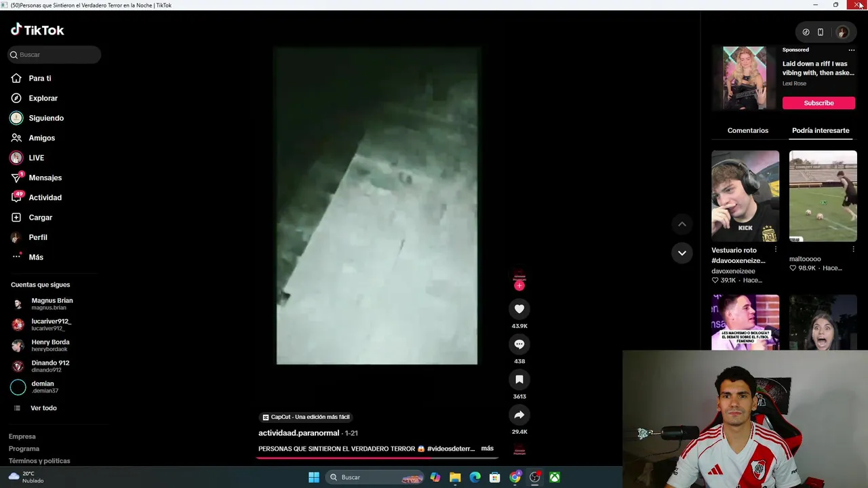Click the Subscribe button on the ad
Screen dimensions: 868x488
pos(818,103)
